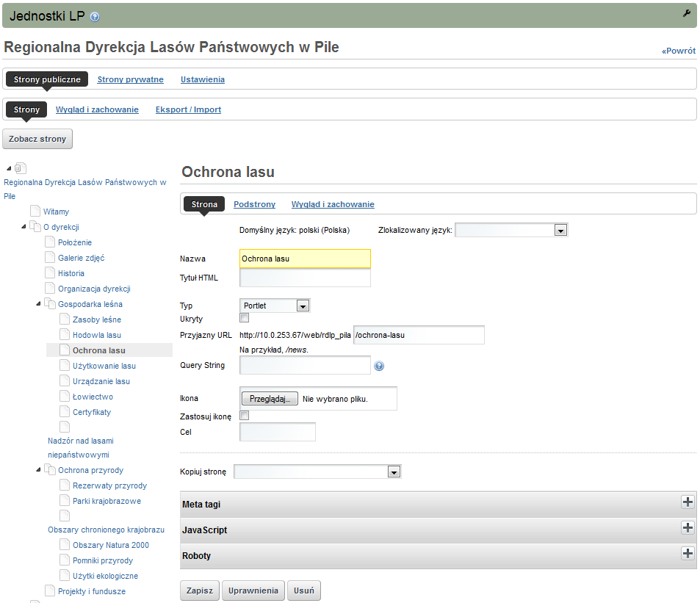The height and width of the screenshot is (603, 700).
Task: Click the page icon beside Historia
Action: point(50,272)
